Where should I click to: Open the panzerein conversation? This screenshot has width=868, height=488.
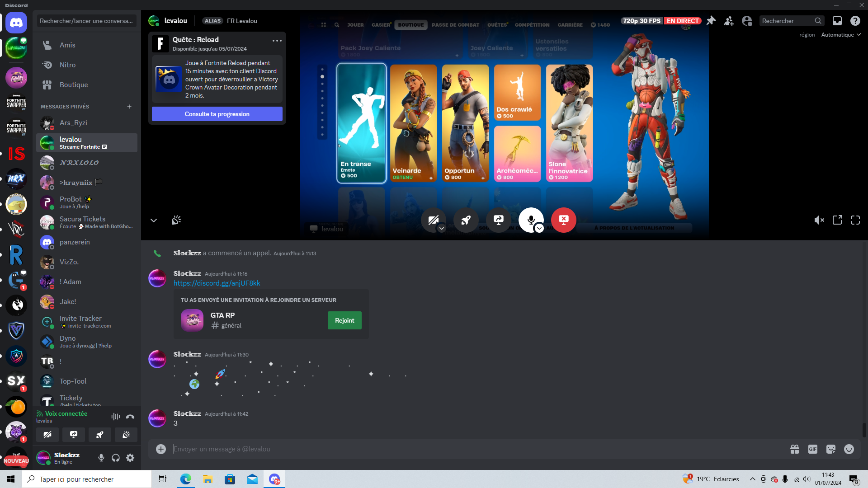(87, 242)
